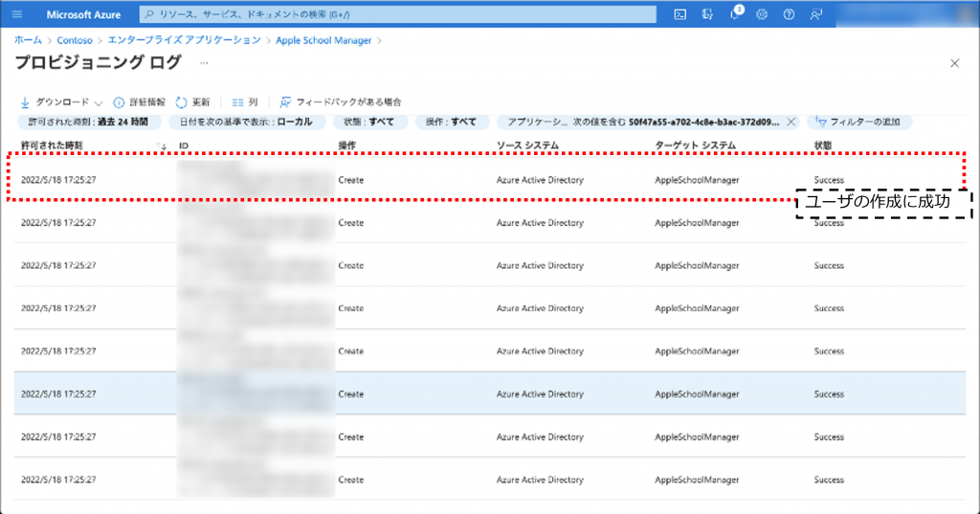Click the ターゲット システム column header
This screenshot has height=514, width=980.
[695, 145]
